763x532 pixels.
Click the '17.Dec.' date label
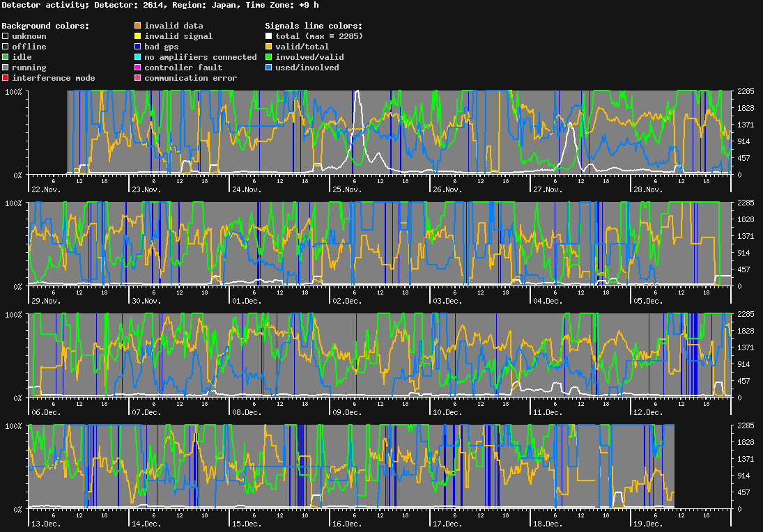447,524
